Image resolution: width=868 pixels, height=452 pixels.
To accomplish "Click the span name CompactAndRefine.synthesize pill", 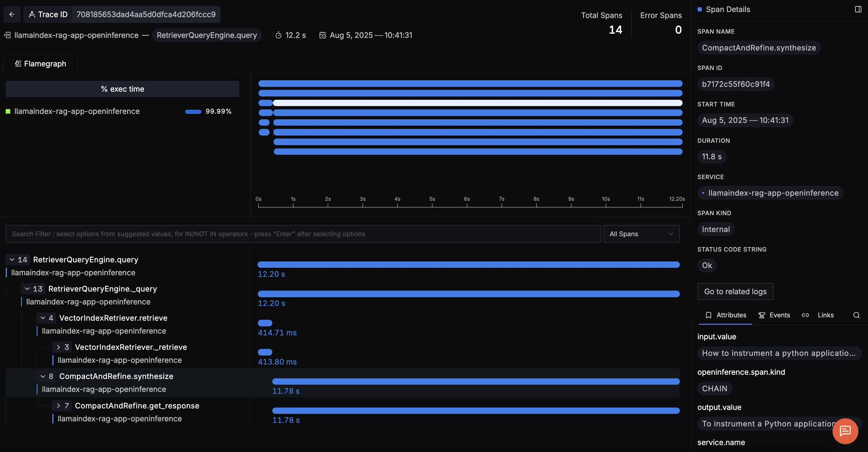I will [x=759, y=47].
